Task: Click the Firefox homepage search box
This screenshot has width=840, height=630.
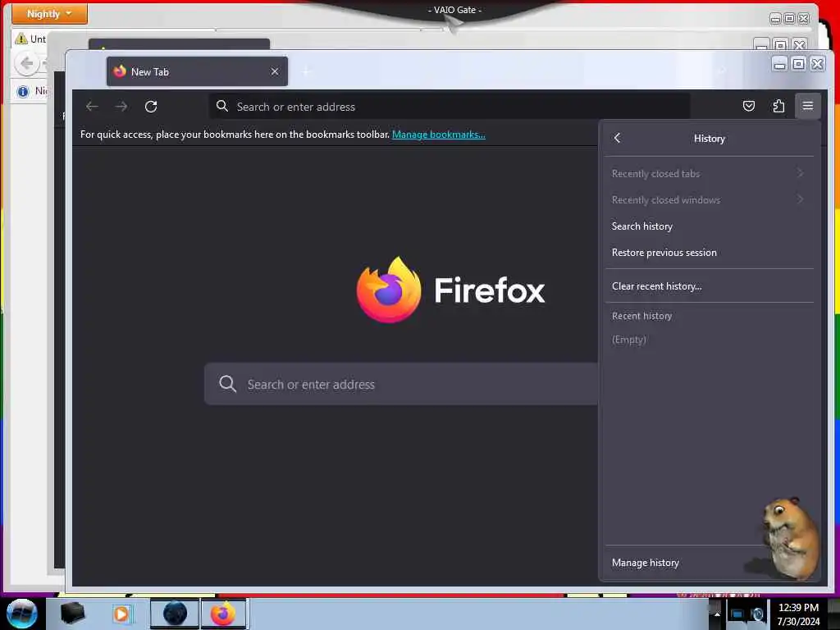Action: point(400,384)
